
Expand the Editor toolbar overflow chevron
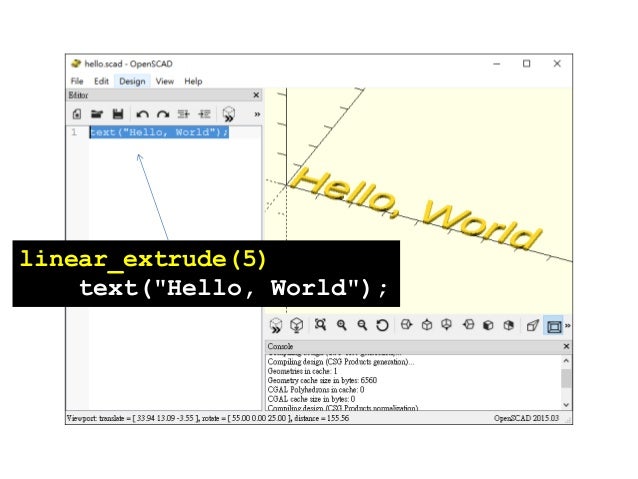(256, 114)
